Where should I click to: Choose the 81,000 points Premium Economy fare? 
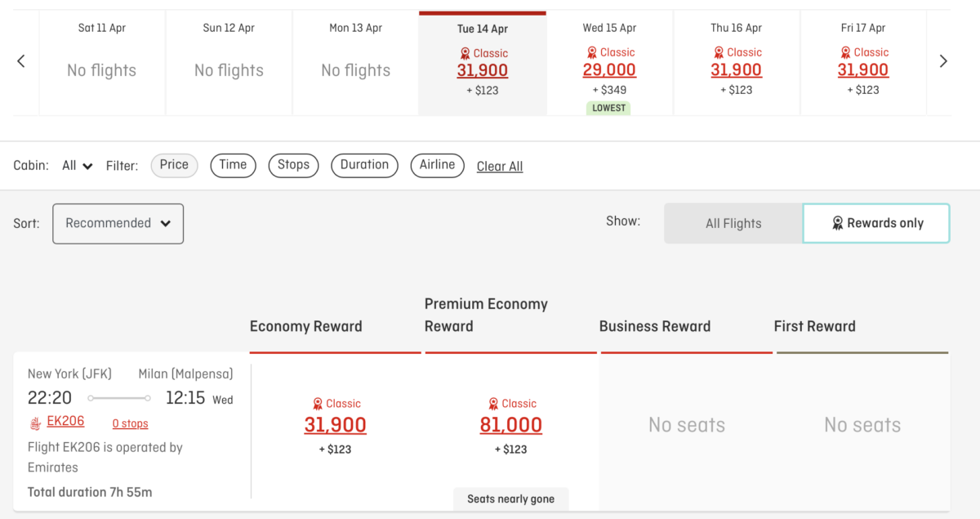click(x=510, y=425)
